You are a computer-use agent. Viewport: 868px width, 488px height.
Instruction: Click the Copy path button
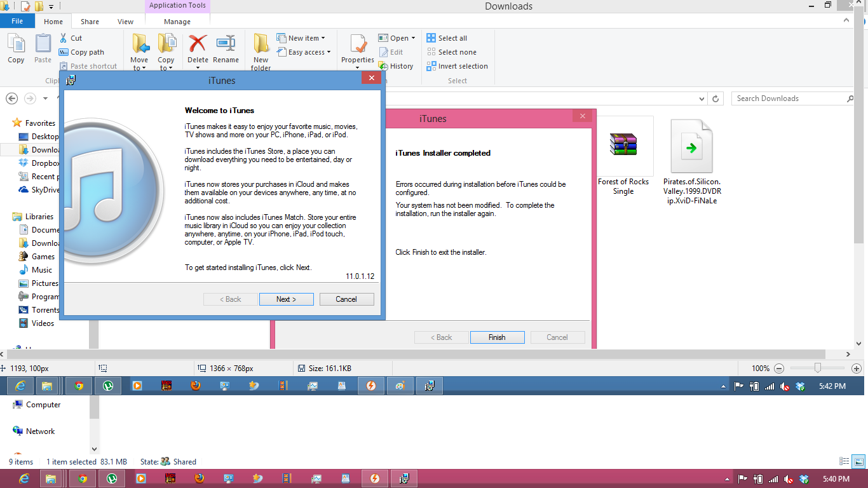click(x=81, y=52)
